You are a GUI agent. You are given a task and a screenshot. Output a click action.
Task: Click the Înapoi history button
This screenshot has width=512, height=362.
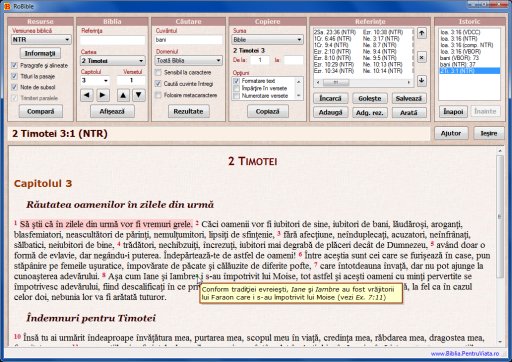(453, 111)
